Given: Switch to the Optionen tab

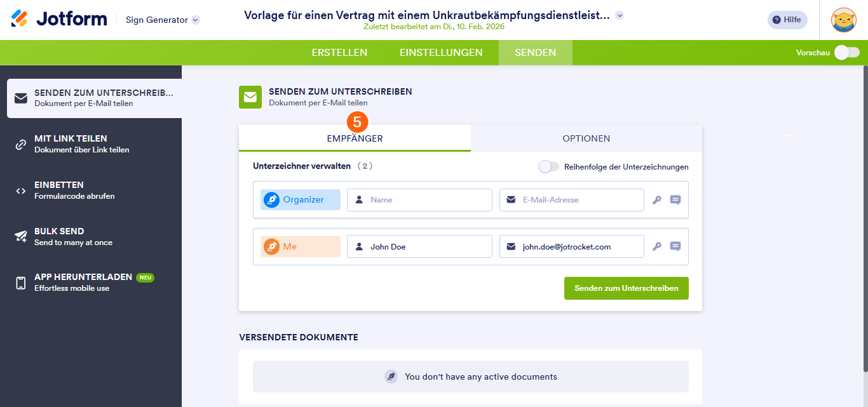Looking at the screenshot, I should (x=586, y=138).
